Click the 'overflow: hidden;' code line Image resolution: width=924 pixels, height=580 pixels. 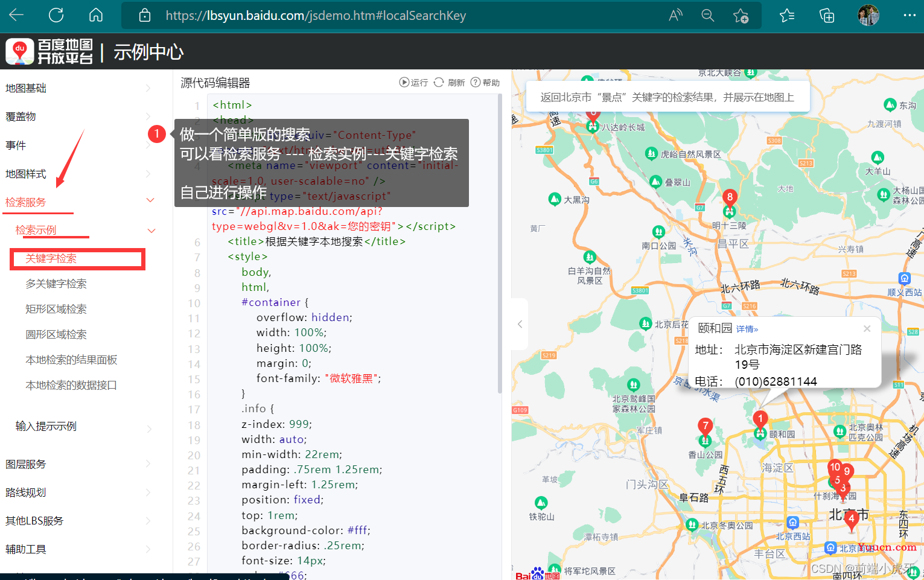click(304, 317)
